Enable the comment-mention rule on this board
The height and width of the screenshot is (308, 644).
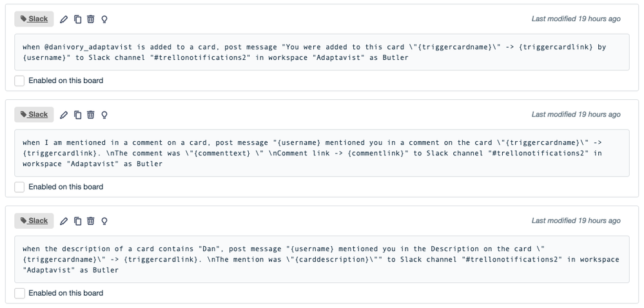coord(19,188)
